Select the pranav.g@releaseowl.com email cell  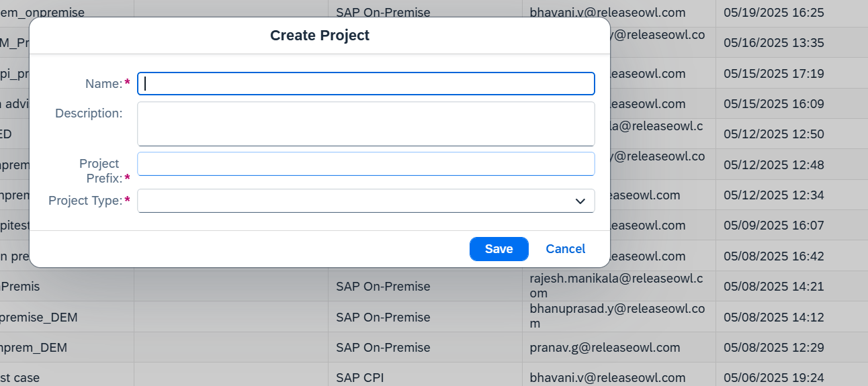605,348
